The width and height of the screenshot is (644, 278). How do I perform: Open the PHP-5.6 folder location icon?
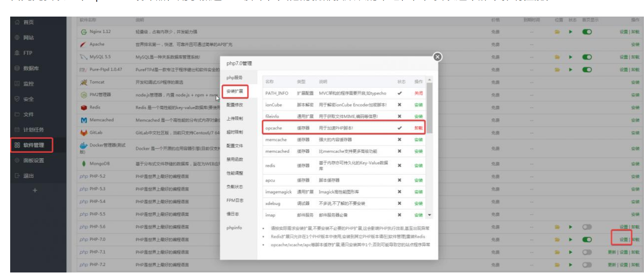557,227
